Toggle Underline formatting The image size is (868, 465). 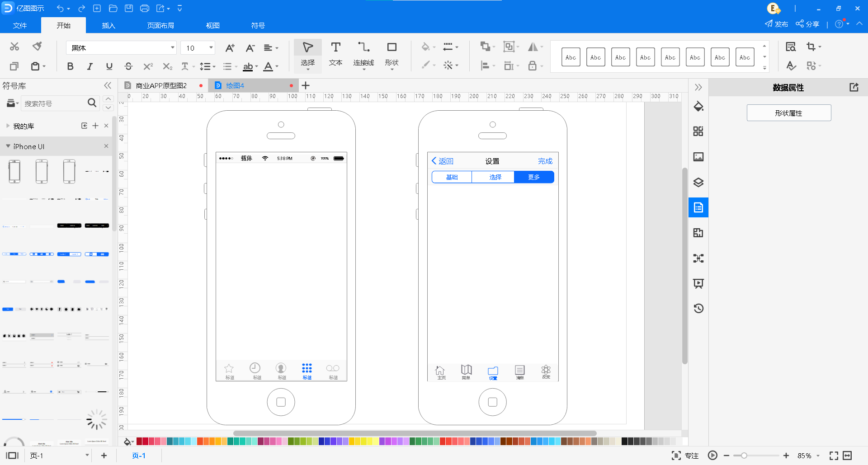pos(109,66)
